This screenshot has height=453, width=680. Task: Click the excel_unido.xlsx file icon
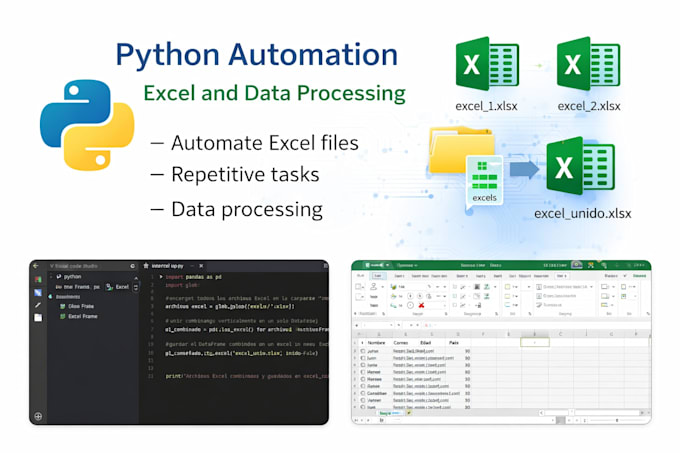(581, 166)
